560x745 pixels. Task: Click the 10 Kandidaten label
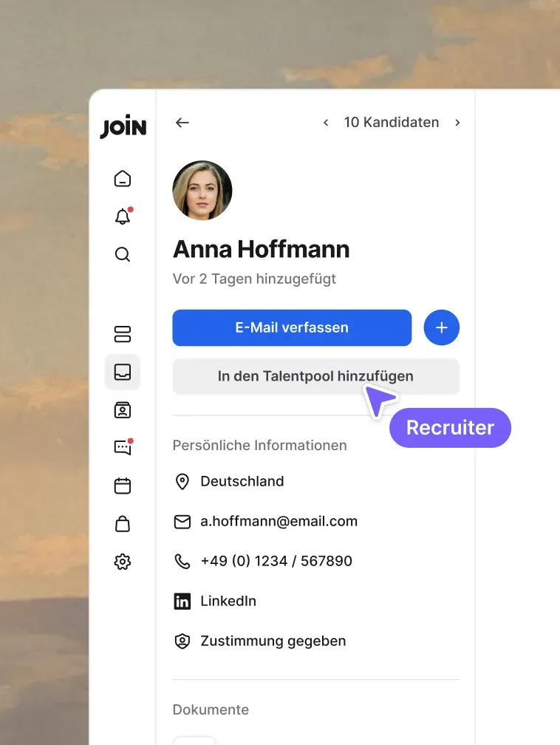392,122
